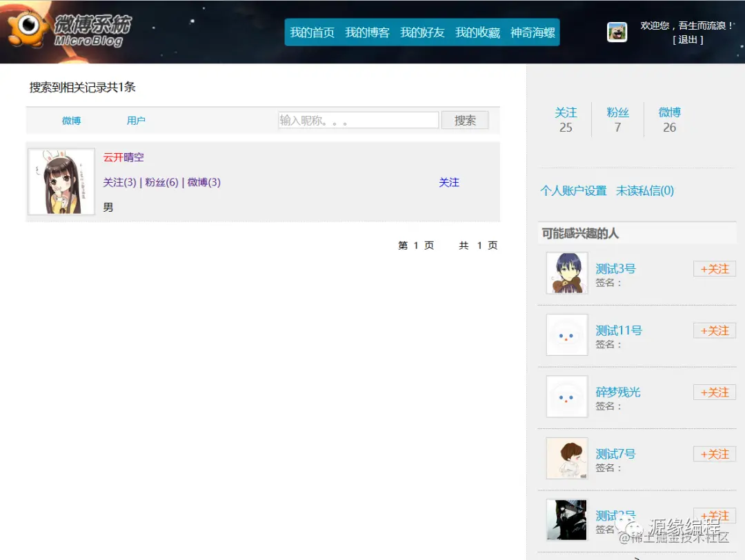Image resolution: width=745 pixels, height=560 pixels.
Task: Follow 测试3号 with +关注 button
Action: 715,269
